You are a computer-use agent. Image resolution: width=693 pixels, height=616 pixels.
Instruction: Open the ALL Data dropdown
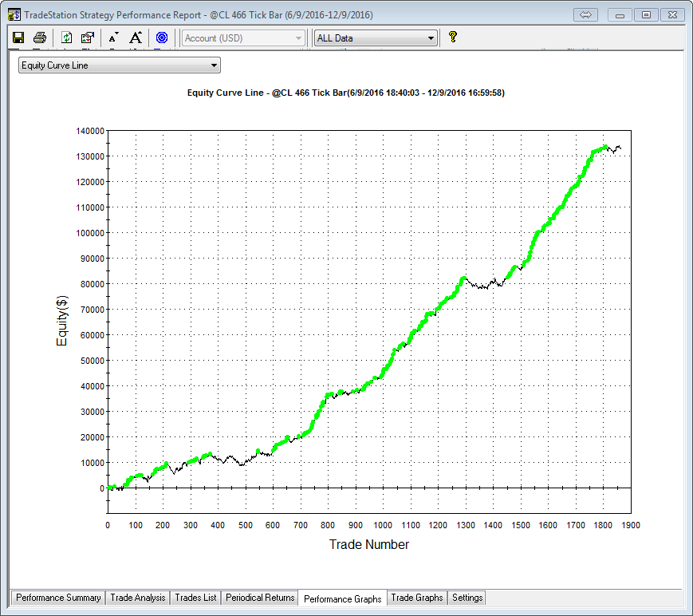pyautogui.click(x=376, y=38)
